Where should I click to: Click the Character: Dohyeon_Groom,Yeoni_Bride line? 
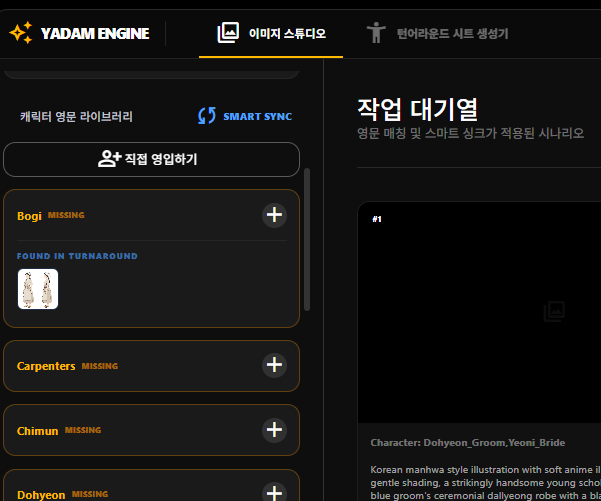468,443
